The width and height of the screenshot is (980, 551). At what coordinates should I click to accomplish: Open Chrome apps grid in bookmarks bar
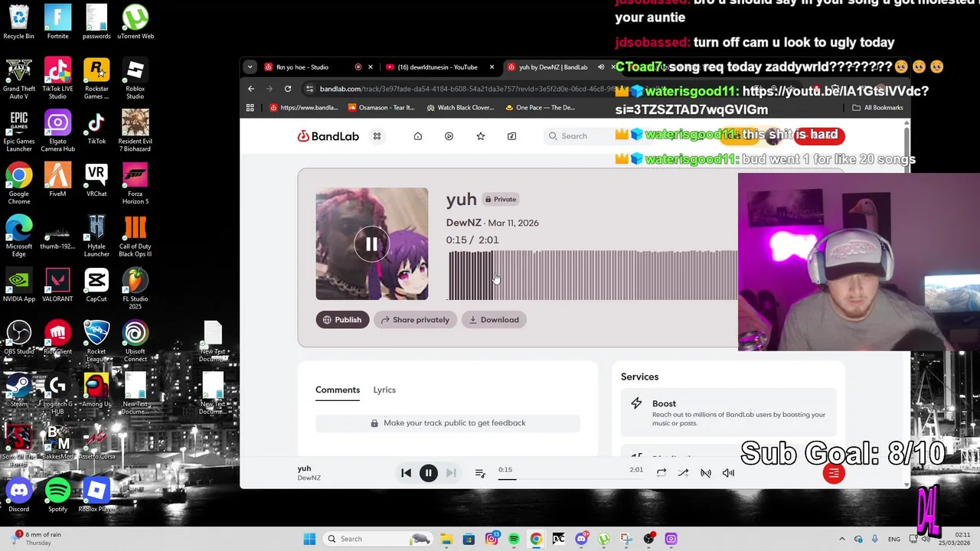point(250,108)
